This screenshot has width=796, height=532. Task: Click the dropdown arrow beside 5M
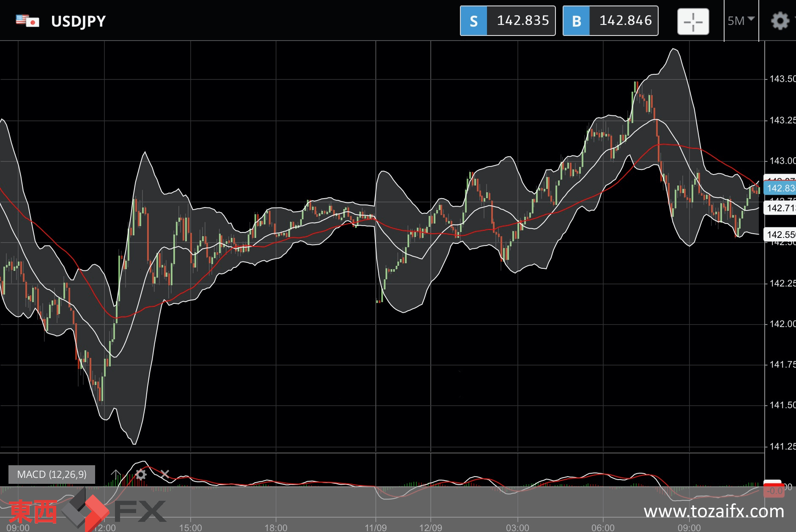click(x=751, y=19)
